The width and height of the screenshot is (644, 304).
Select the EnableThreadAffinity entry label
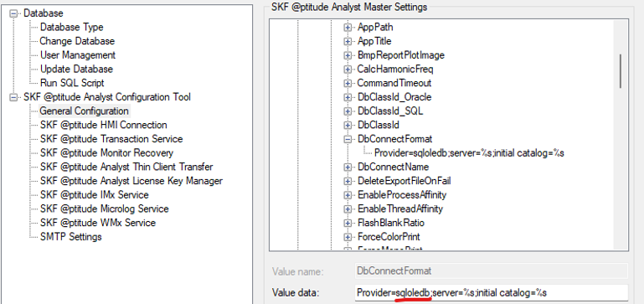pos(400,209)
